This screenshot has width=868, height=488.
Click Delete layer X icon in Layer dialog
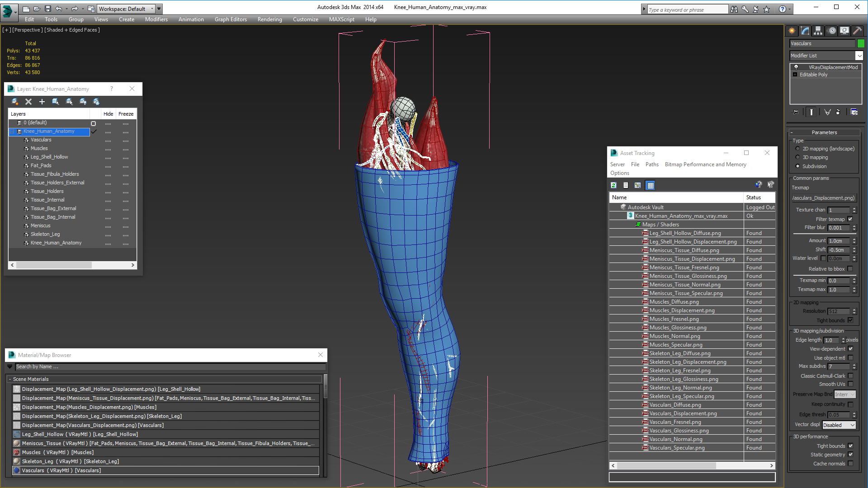28,102
